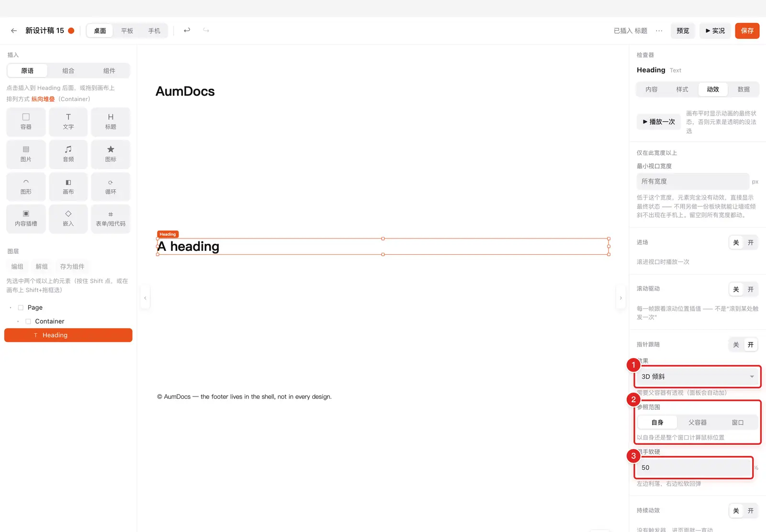Insert a 表单/短代码 form shortcode element
Image resolution: width=766 pixels, height=532 pixels.
tap(111, 219)
